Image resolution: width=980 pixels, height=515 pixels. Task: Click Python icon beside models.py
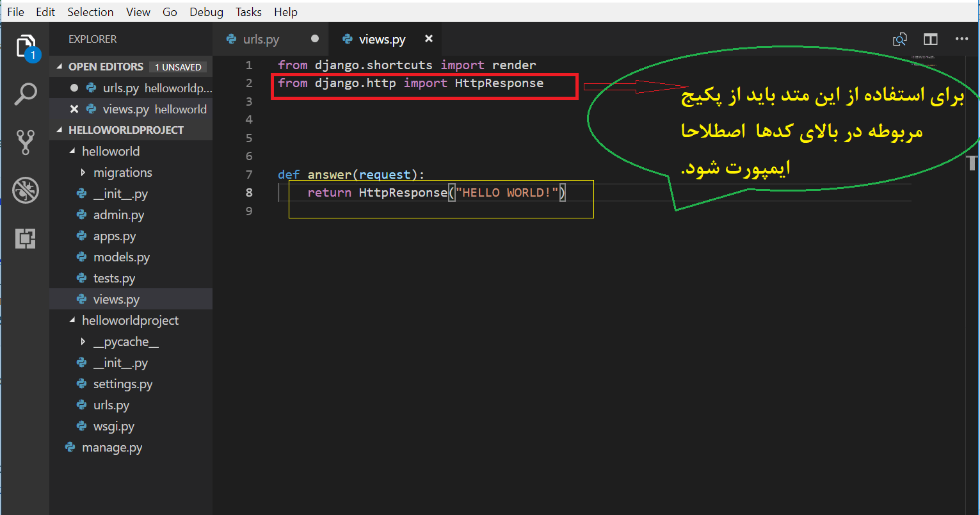(x=81, y=257)
